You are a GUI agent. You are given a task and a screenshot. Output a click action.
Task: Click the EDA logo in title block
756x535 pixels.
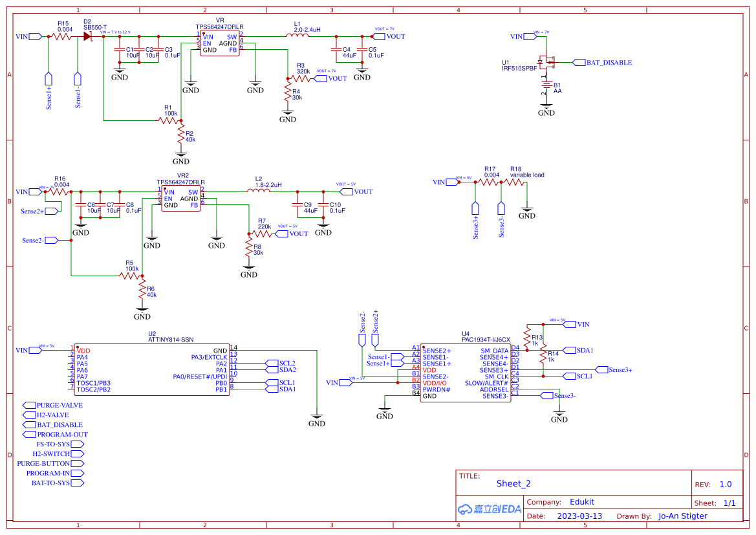click(490, 509)
